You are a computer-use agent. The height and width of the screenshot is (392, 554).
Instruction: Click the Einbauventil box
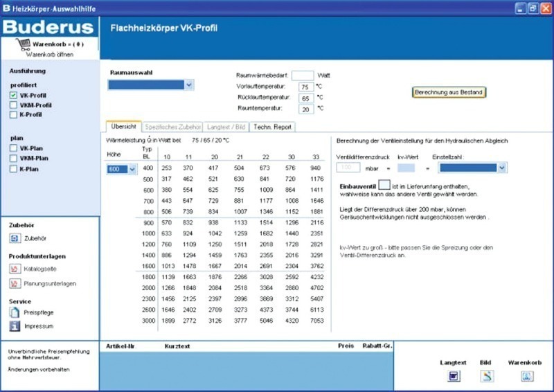pos(384,185)
